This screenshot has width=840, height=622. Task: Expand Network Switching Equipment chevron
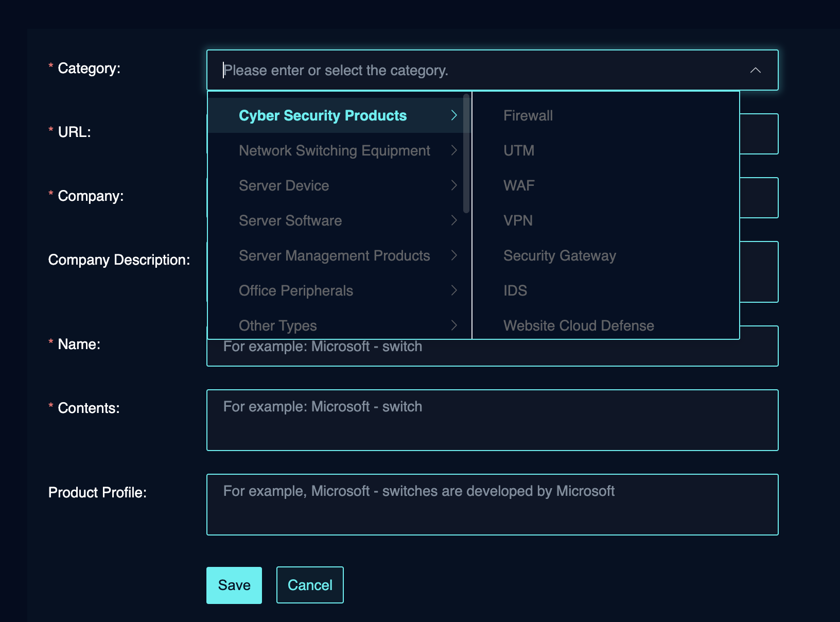point(454,150)
